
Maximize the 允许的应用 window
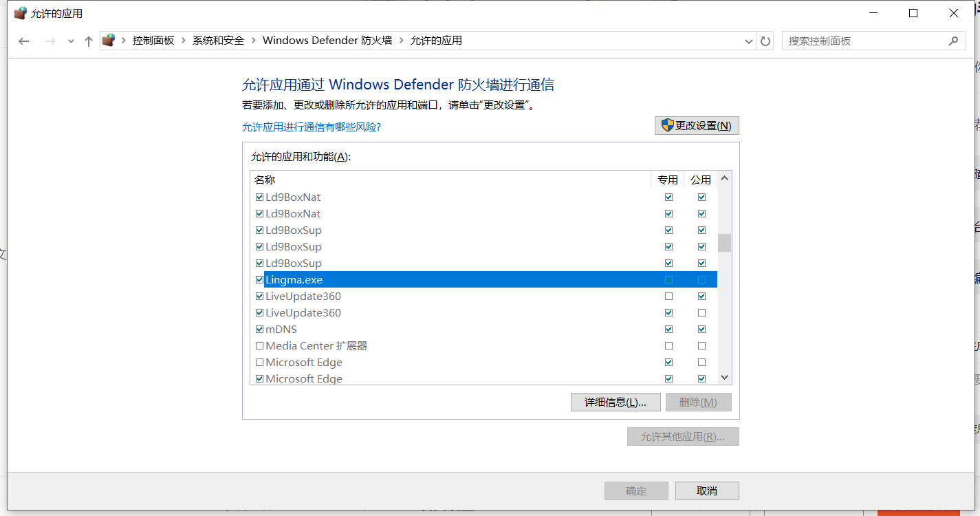point(913,13)
